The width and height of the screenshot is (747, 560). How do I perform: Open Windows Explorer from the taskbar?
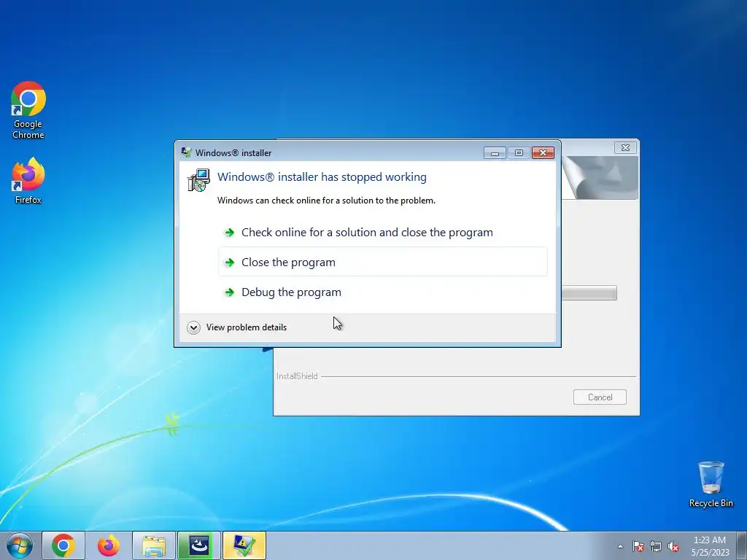tap(153, 545)
